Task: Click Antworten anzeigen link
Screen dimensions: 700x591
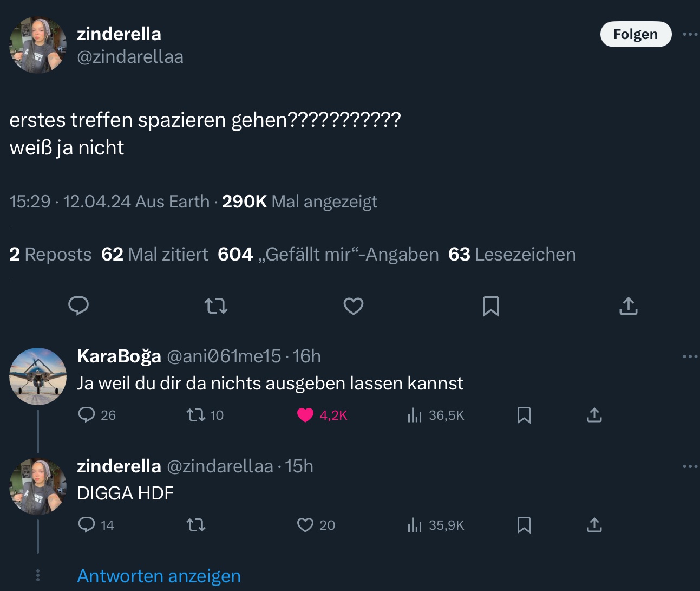Action: (x=159, y=576)
